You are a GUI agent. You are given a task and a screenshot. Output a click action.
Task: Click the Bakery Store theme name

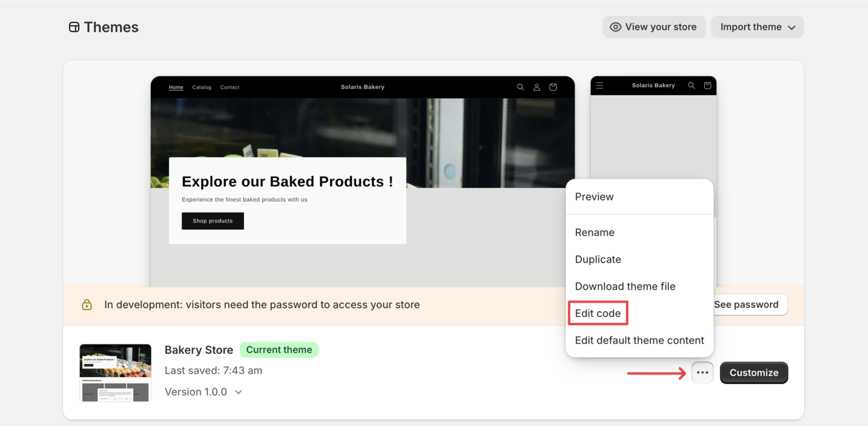tap(199, 350)
